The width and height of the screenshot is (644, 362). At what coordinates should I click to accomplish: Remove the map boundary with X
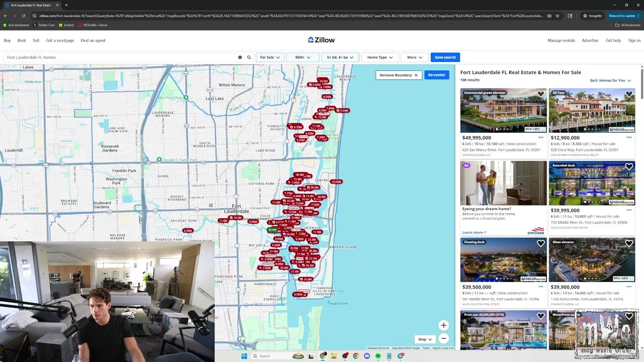coord(416,75)
